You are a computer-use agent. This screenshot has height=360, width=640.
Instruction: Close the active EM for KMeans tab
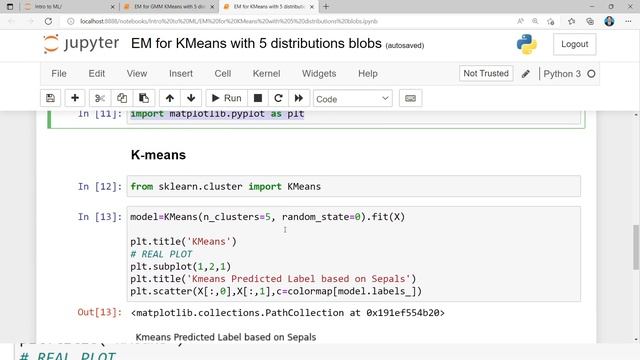click(x=312, y=7)
